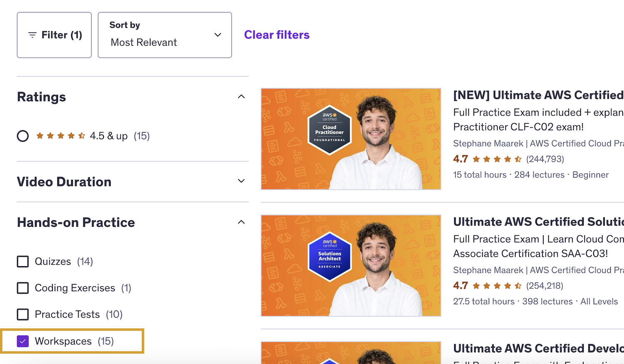Check the Quizzes checkbox
The width and height of the screenshot is (624, 364).
23,261
